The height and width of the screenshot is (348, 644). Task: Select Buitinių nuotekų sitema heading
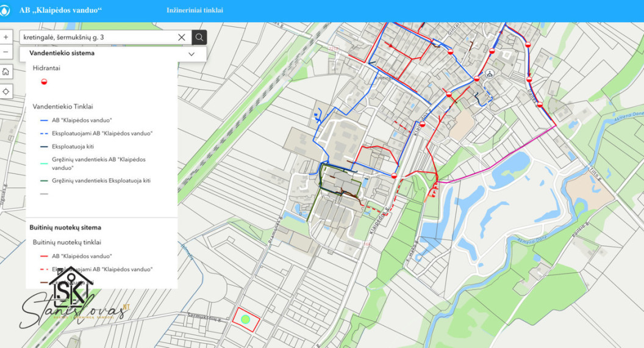click(x=65, y=228)
